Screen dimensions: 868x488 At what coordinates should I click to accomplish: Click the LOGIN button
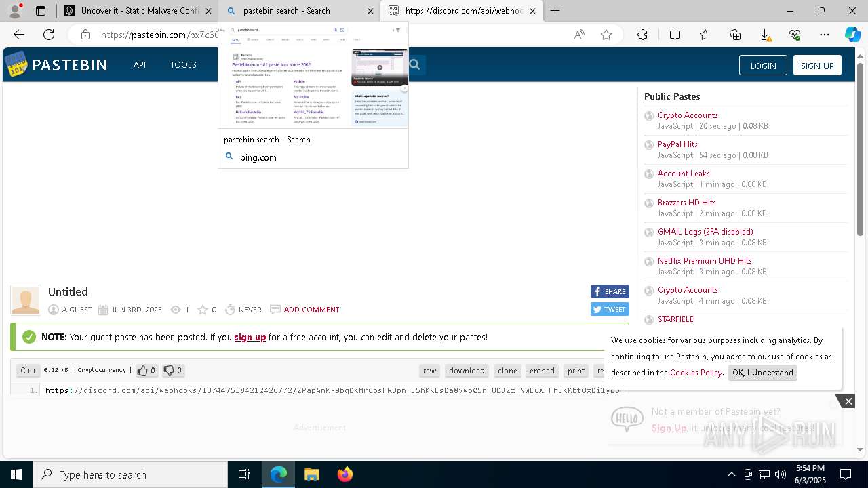763,65
